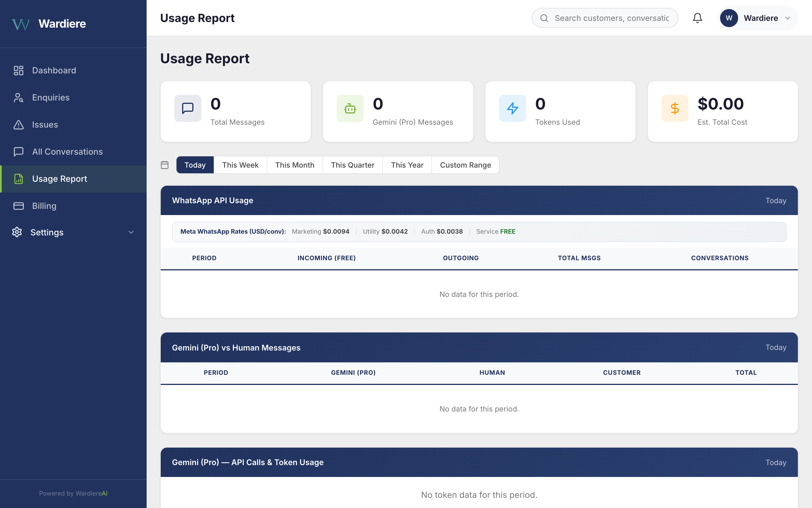Click Gemini (Pro) API Calls & Token Usage title
Viewport: 812px width, 508px height.
tap(248, 462)
